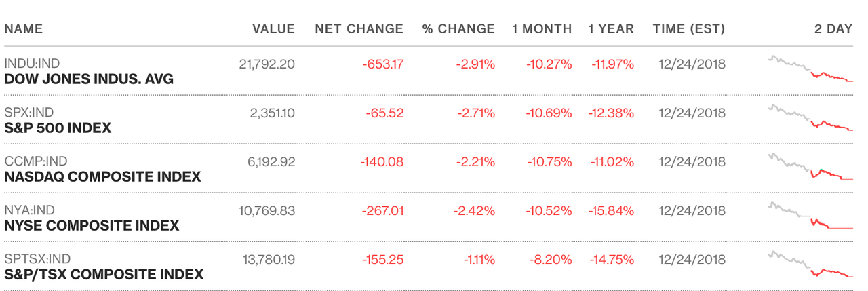The width and height of the screenshot is (868, 291).
Task: Sort by the % CHANGE column header
Action: click(x=458, y=29)
